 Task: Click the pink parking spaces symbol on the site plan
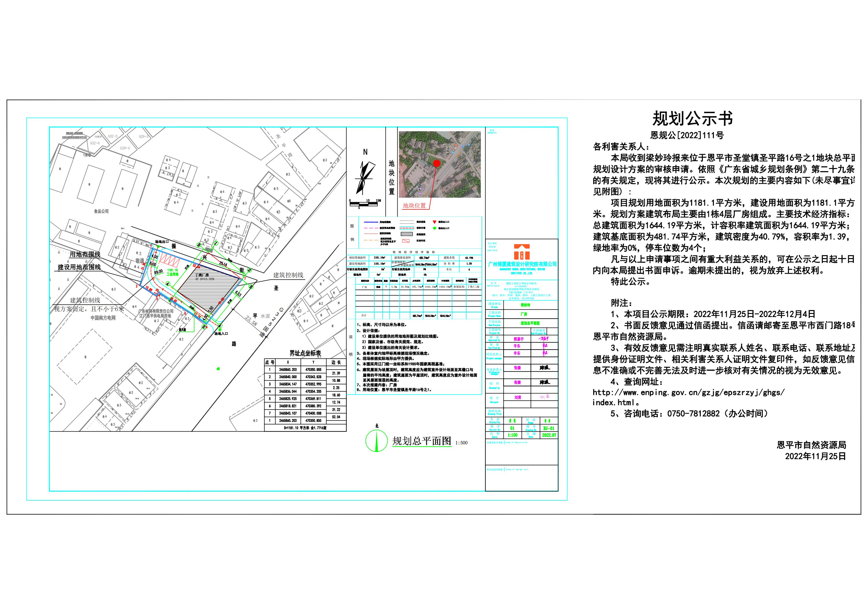tap(170, 259)
